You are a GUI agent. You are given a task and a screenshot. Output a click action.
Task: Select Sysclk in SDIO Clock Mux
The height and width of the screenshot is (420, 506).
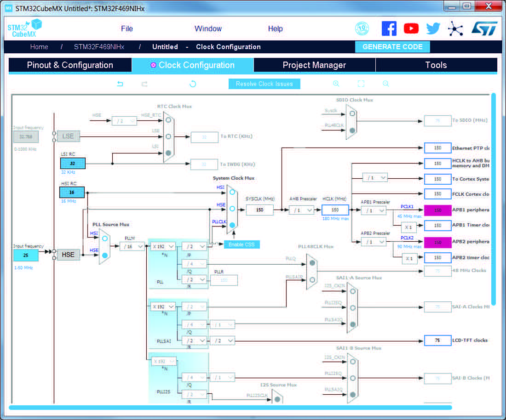(352, 114)
